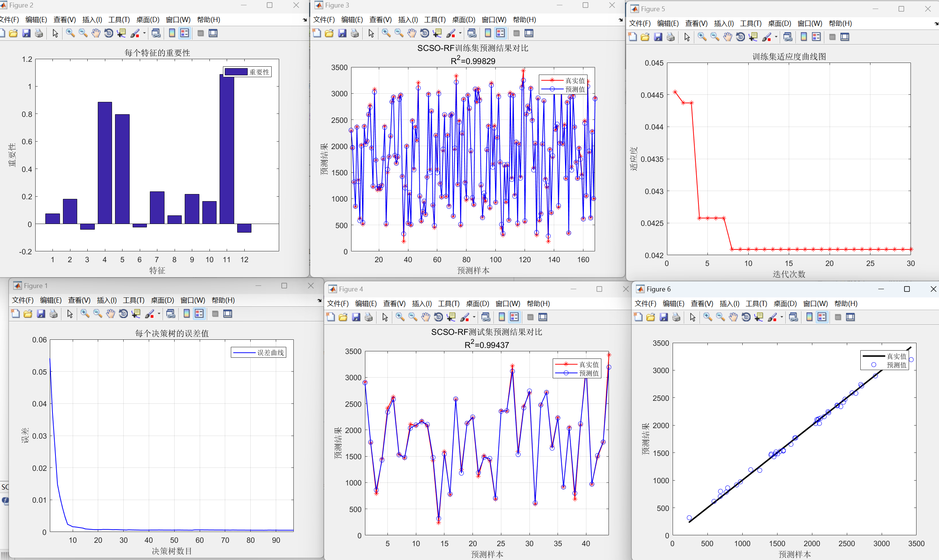Open 工具(T) menu in Figure 4
This screenshot has width=939, height=560.
pyautogui.click(x=449, y=303)
